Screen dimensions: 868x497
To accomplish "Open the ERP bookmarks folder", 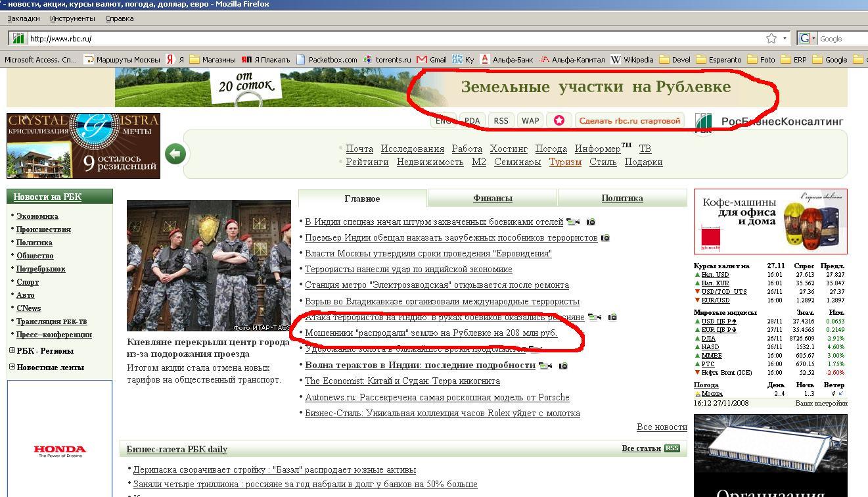I will (x=794, y=59).
